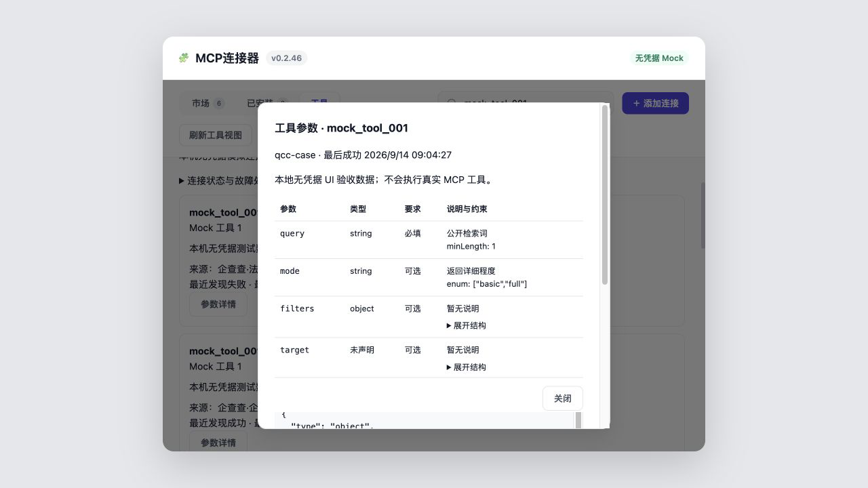868x488 pixels.
Task: Click the enum ["basic","full"] constraint text
Action: point(487,284)
